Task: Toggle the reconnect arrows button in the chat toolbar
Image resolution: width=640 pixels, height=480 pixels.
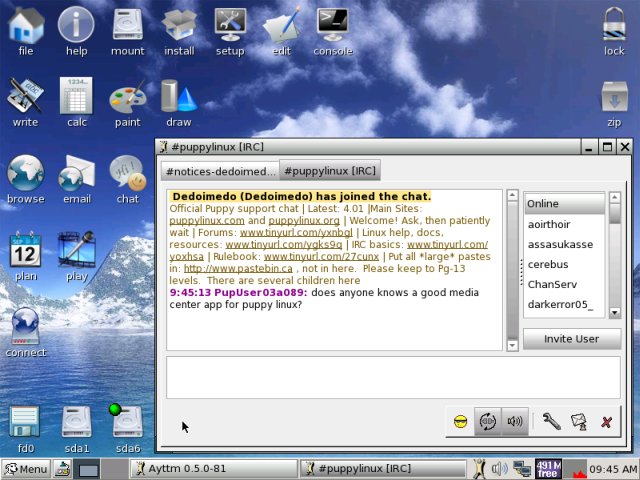Action: [x=487, y=421]
